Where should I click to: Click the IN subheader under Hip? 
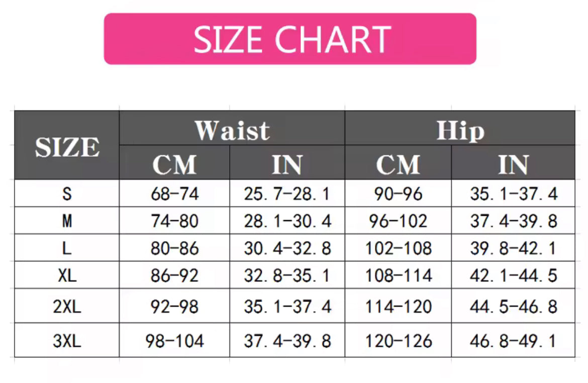click(x=513, y=164)
